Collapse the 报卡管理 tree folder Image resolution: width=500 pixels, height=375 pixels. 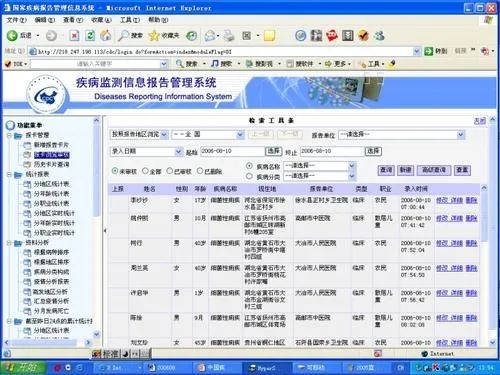click(x=10, y=135)
